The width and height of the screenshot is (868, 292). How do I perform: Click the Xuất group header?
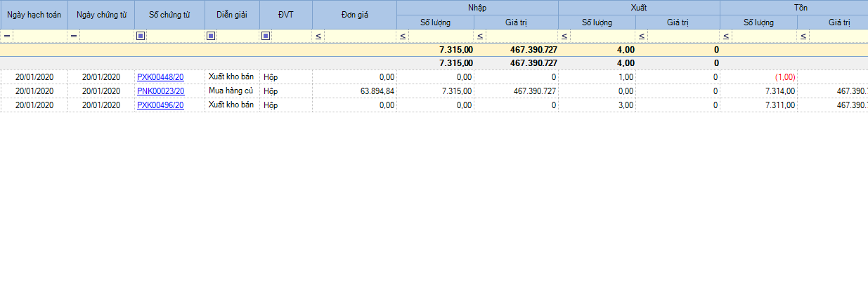639,7
